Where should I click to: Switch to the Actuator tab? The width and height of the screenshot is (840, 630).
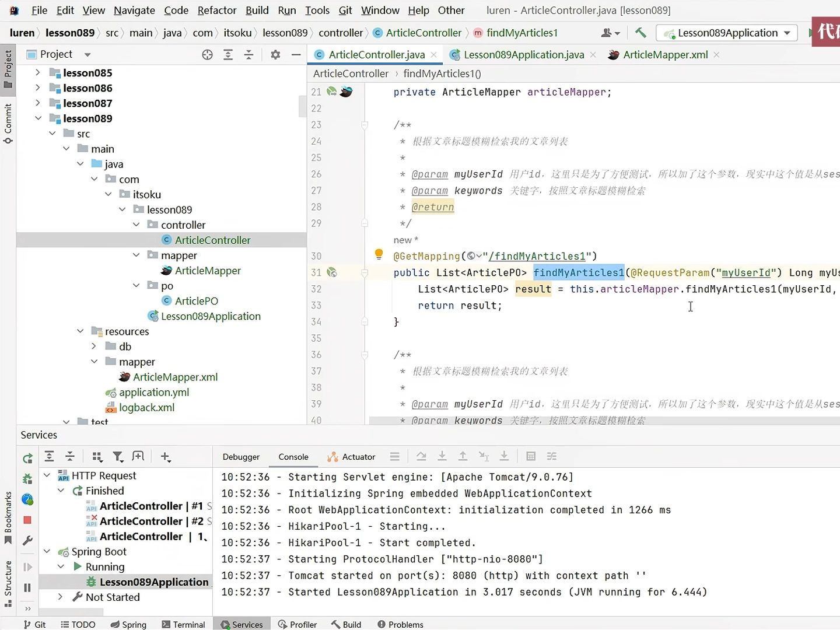pyautogui.click(x=351, y=457)
